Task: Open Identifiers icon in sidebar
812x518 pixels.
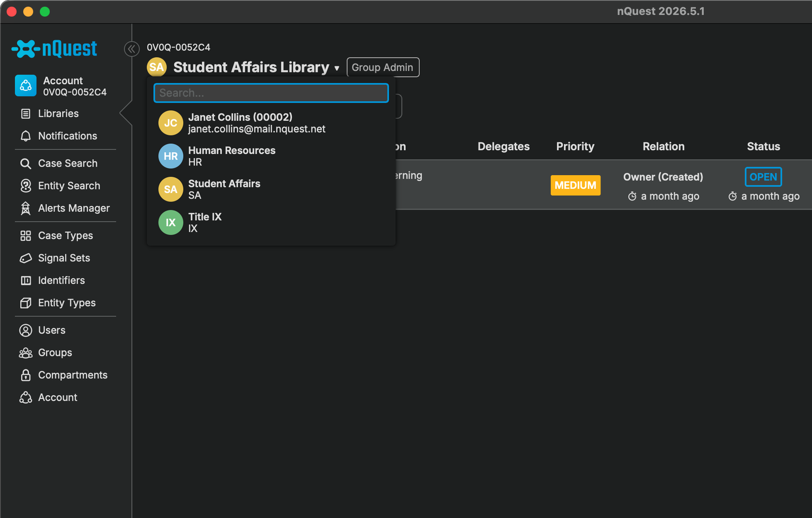Action: [x=25, y=280]
